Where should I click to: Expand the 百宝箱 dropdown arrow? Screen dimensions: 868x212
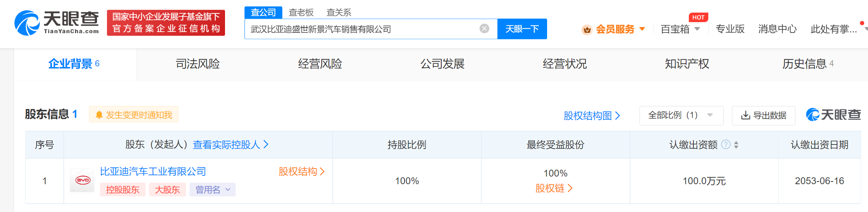pyautogui.click(x=697, y=29)
